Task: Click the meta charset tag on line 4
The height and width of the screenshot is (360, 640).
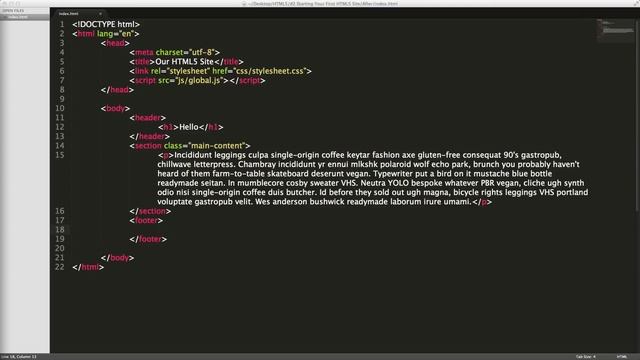Action: 175,53
